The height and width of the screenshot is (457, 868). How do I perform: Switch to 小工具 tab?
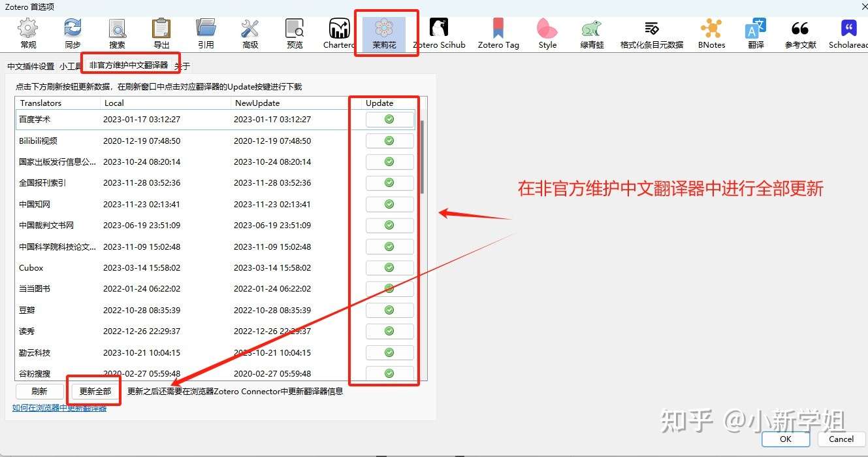[69, 67]
